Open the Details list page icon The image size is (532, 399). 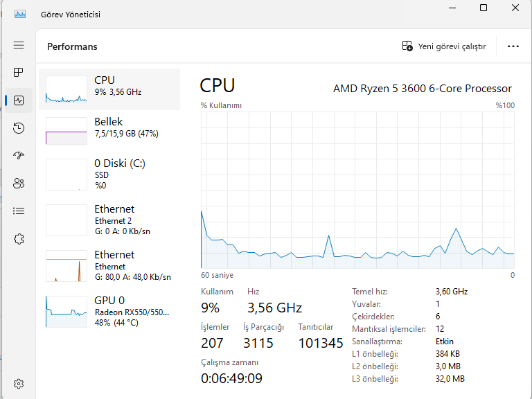coord(19,211)
